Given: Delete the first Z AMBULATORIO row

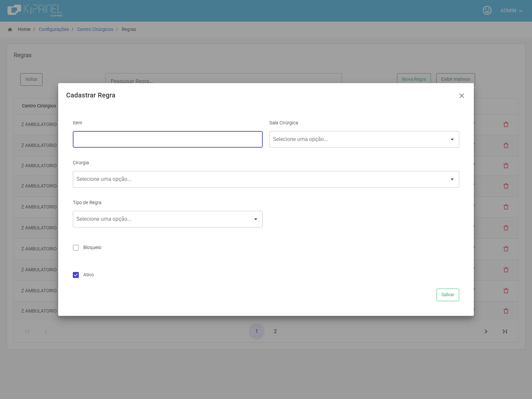Looking at the screenshot, I should tap(506, 124).
